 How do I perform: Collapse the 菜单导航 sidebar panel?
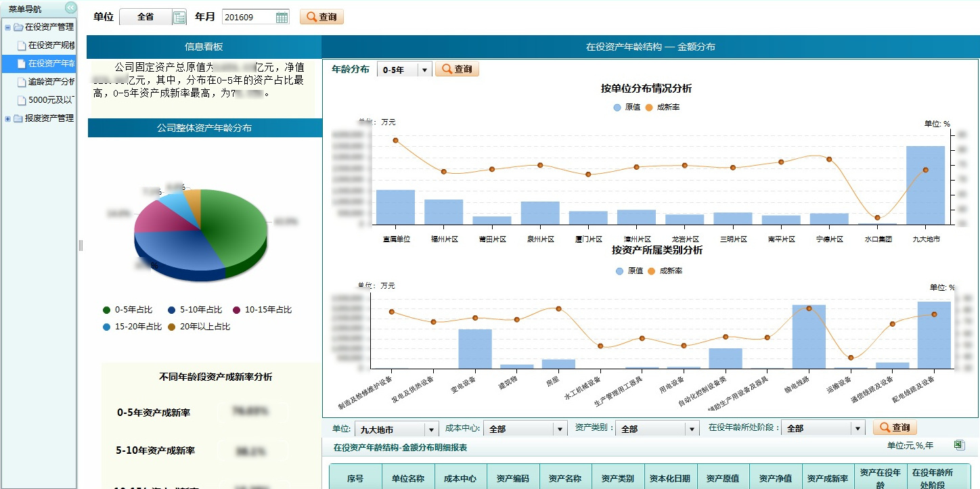(x=70, y=7)
